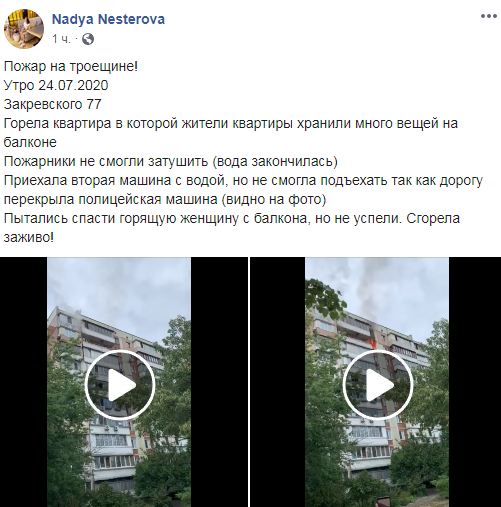Click the line "Пожарники не смогли затушить"

pos(171,162)
